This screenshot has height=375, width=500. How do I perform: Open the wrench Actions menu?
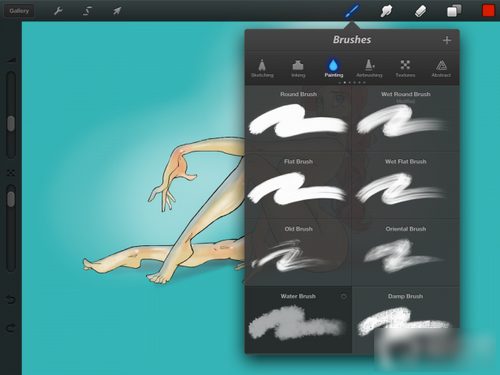58,11
